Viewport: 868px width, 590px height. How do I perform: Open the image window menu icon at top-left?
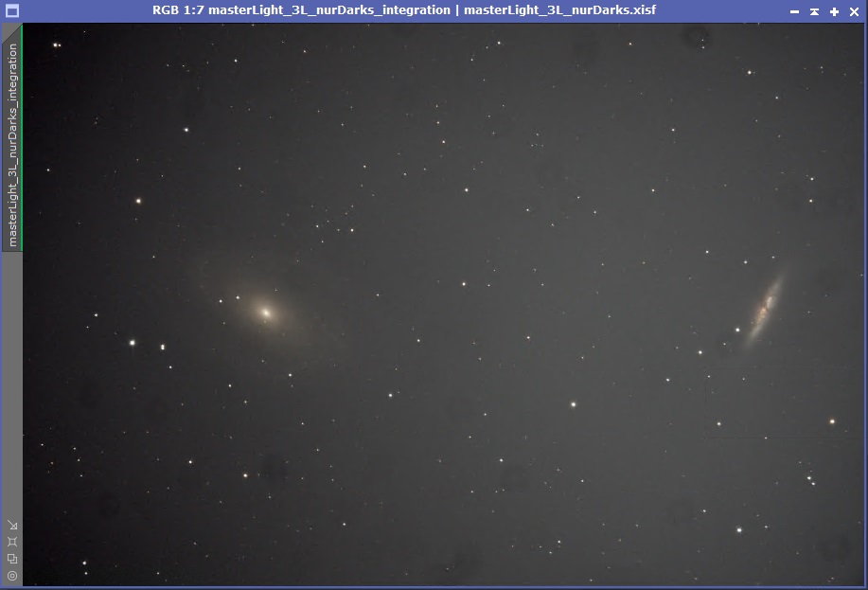pos(11,10)
